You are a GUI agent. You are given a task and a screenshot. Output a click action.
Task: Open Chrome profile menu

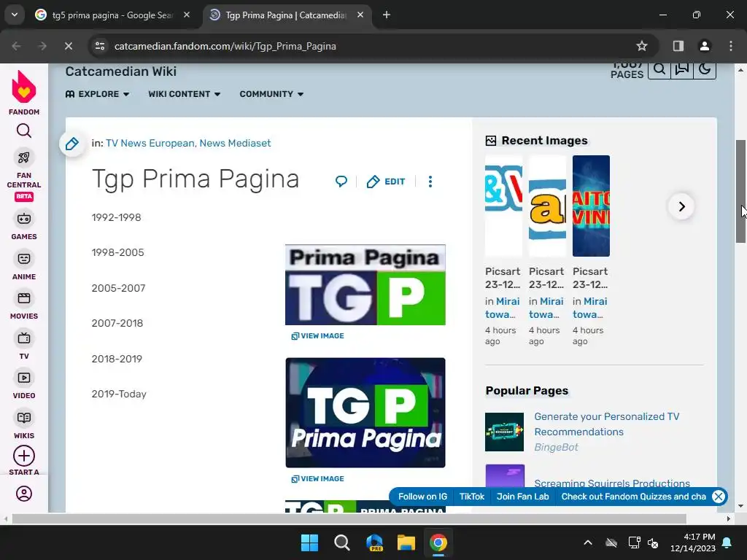[705, 46]
